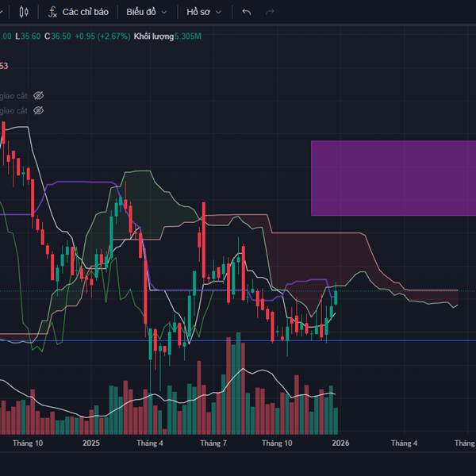This screenshot has height=476, width=476.
Task: Expand the 'Hồ sơ' dropdown
Action: (x=204, y=12)
